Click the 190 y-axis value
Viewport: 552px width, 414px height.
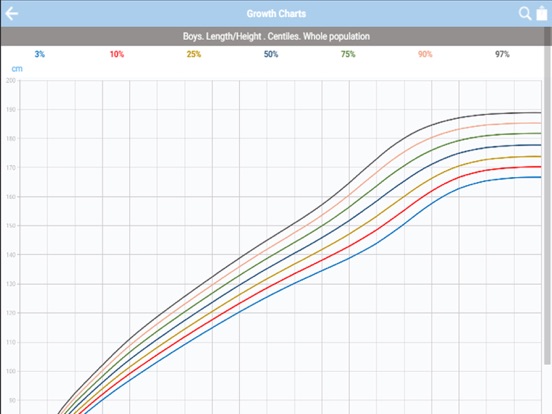11,109
